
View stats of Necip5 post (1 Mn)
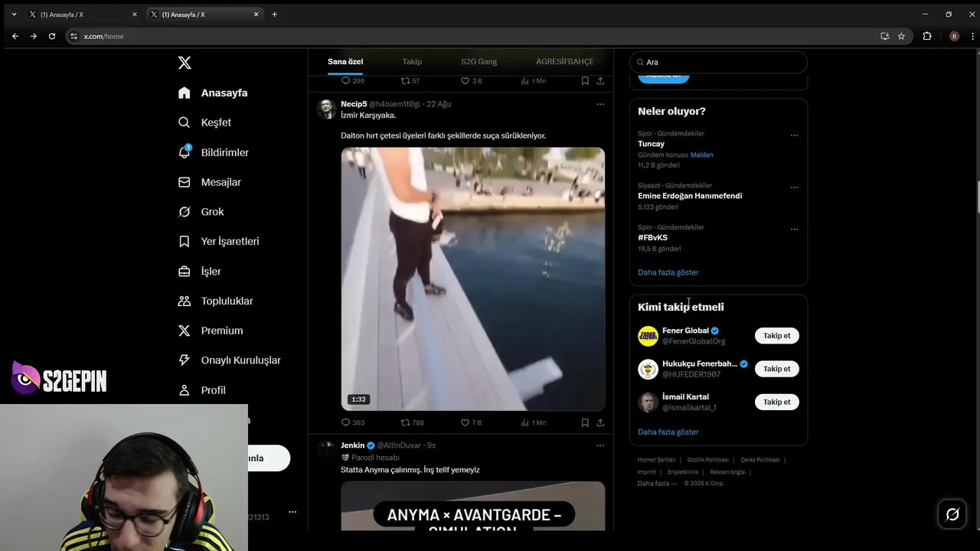(533, 422)
